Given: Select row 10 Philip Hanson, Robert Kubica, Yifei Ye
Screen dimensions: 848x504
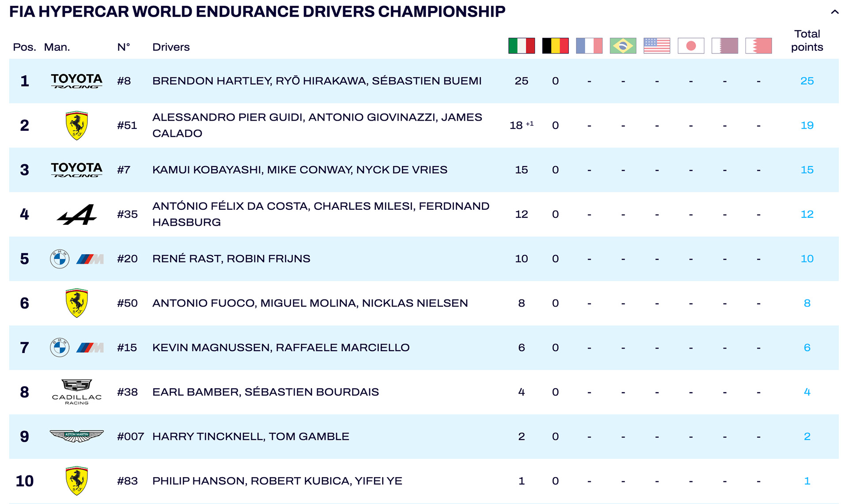Looking at the screenshot, I should coord(424,481).
